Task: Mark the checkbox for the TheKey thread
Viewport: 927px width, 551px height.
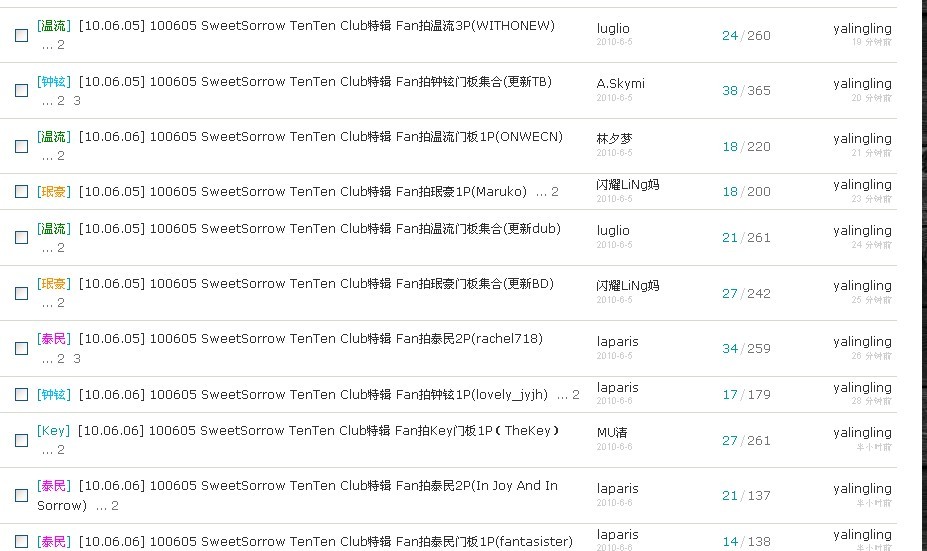Action: [21, 440]
